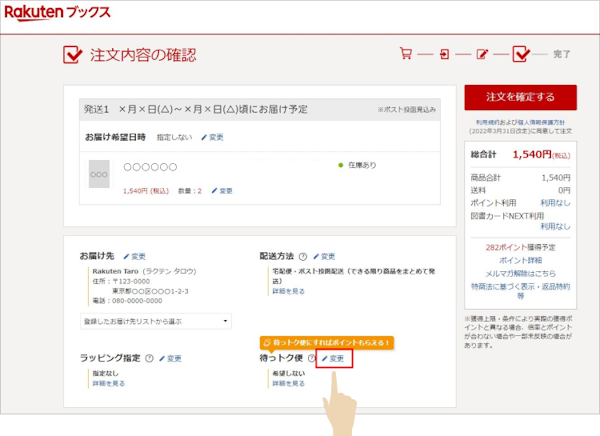Viewport: 600px width, 436px height.
Task: Open 利用規約および個人情報保護方針 link
Action: (520, 122)
